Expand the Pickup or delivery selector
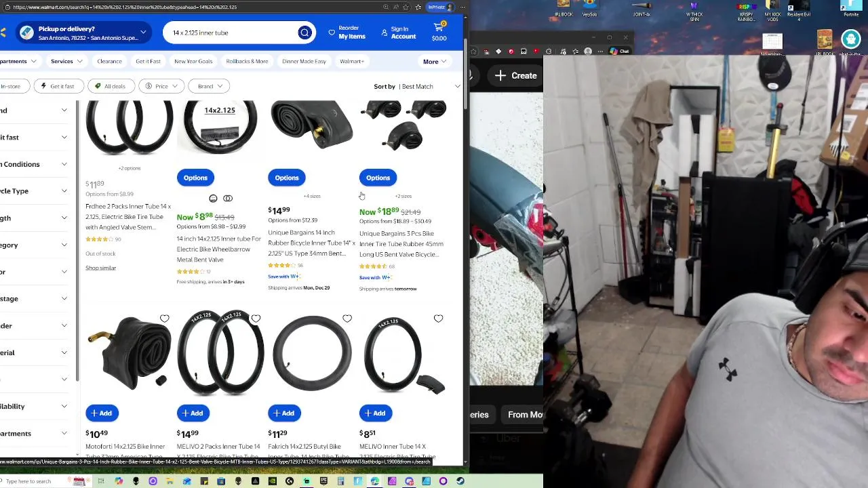This screenshot has width=868, height=488. pos(83,33)
